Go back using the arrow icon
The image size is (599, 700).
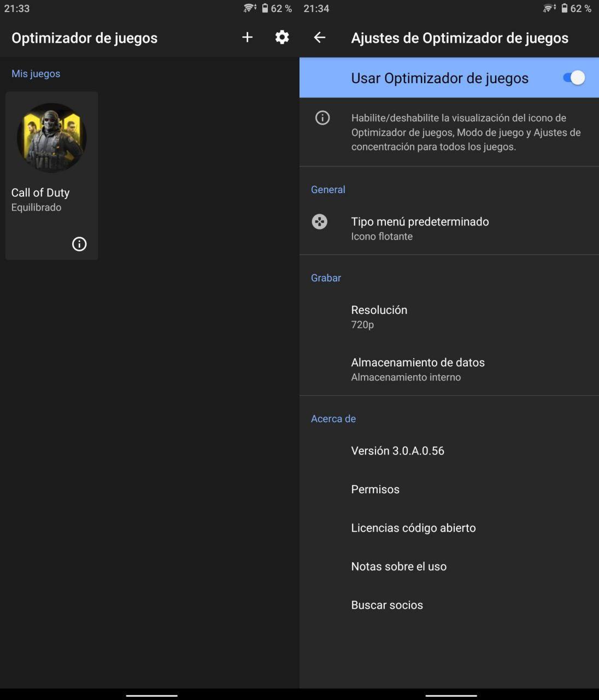click(320, 37)
